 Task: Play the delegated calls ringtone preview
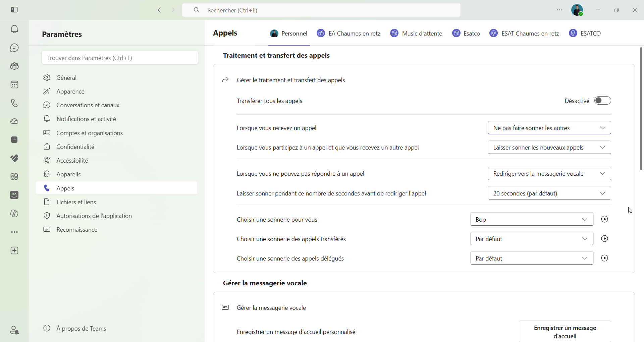(604, 258)
